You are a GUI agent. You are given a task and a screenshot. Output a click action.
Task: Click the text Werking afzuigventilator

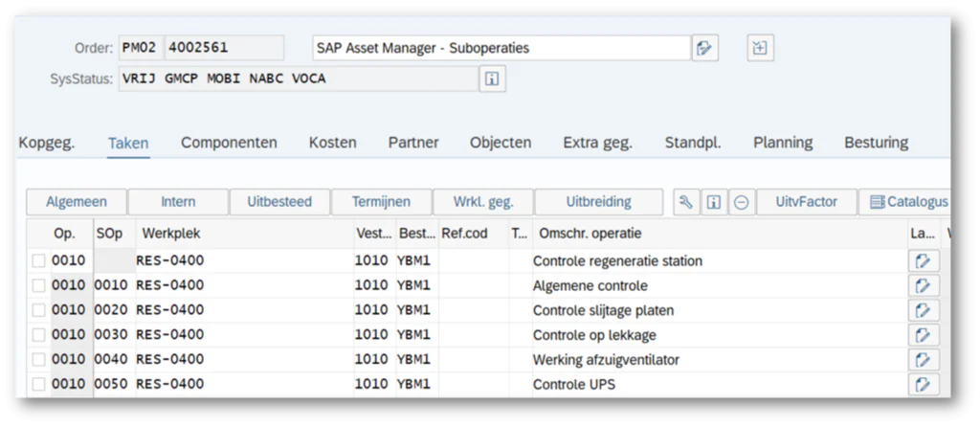[x=606, y=360]
